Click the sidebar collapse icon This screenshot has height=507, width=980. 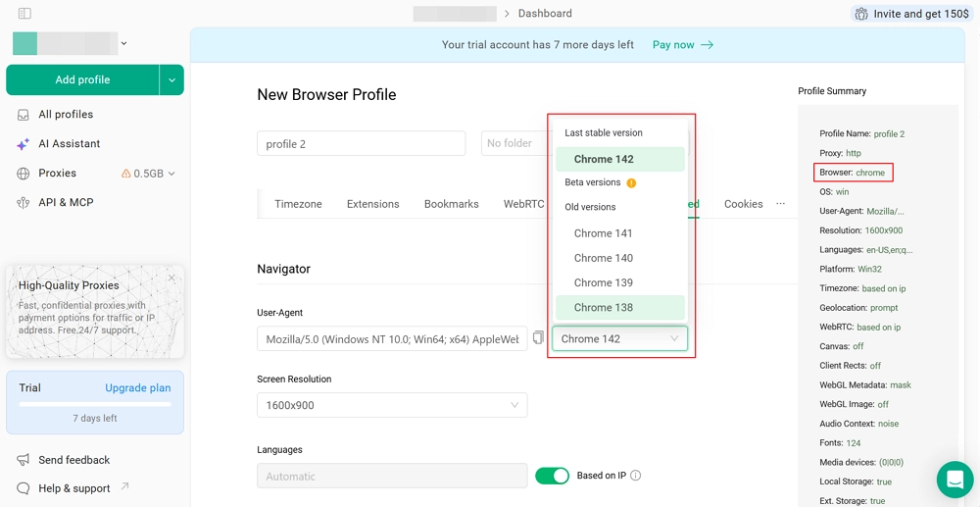24,14
